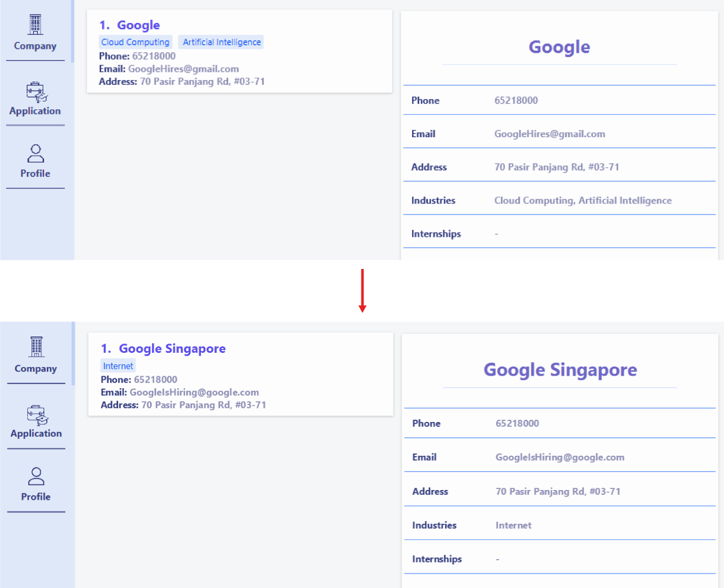The image size is (724, 588).
Task: Click the 'Google' heading in detail panel
Action: click(560, 47)
